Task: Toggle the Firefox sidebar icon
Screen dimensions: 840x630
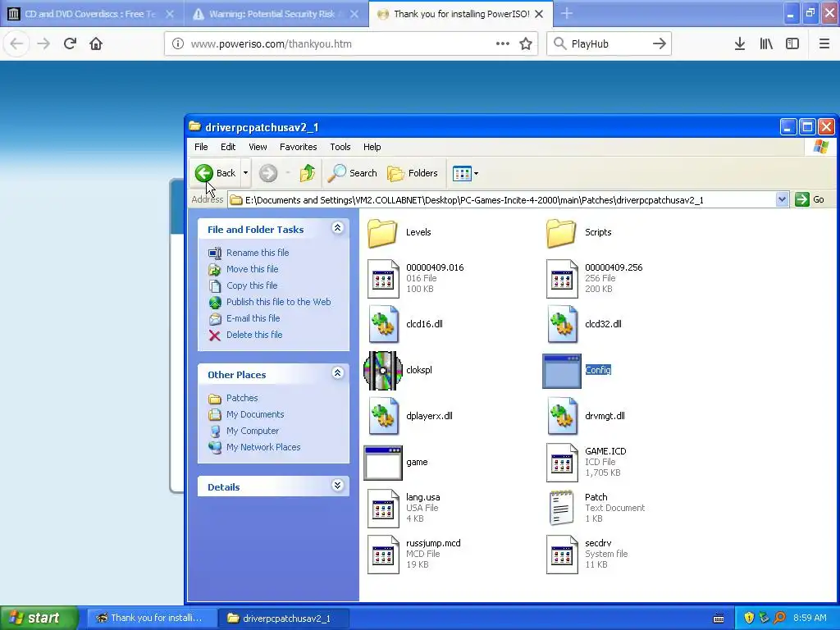Action: tap(792, 43)
